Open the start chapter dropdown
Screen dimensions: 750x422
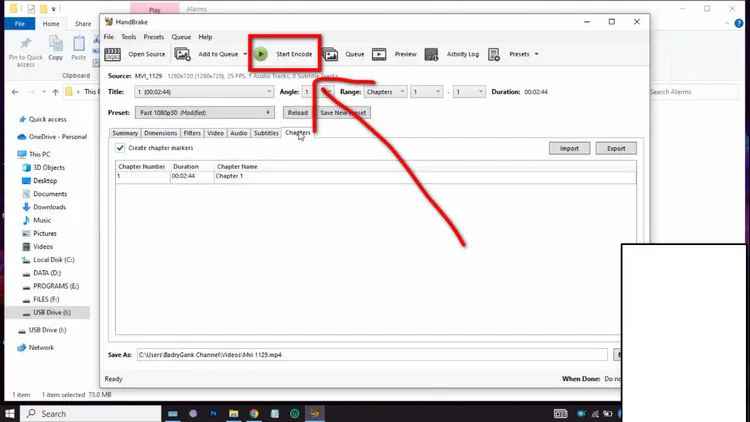click(426, 91)
